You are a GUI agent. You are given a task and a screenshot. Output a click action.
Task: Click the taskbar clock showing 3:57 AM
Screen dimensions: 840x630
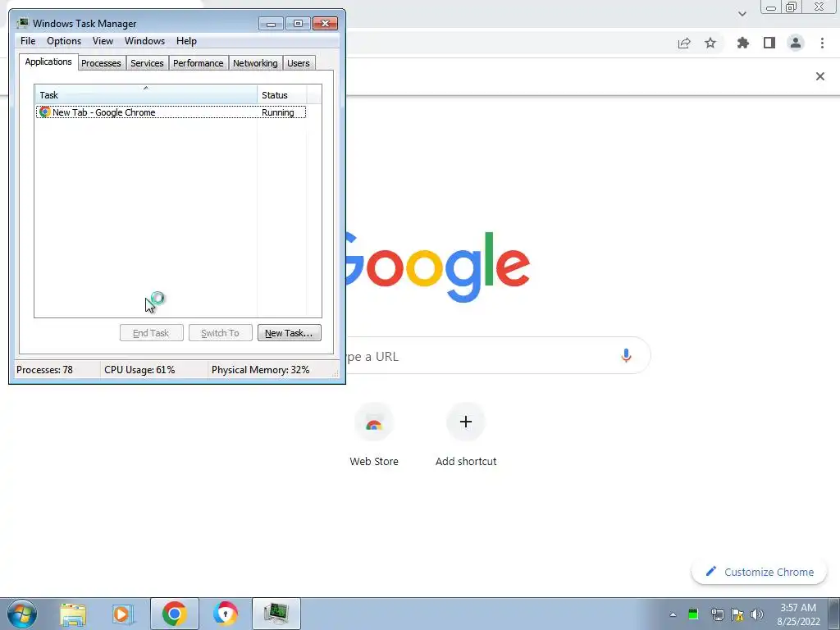pyautogui.click(x=798, y=614)
